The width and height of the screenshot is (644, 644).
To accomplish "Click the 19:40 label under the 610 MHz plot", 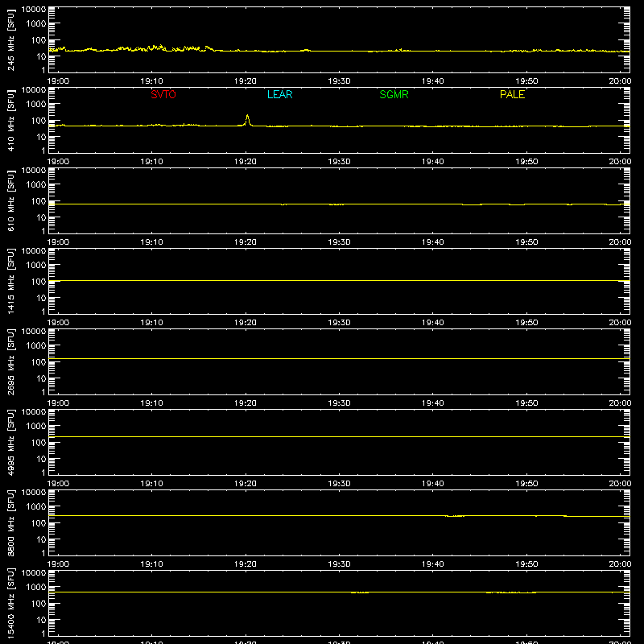I will (433, 242).
